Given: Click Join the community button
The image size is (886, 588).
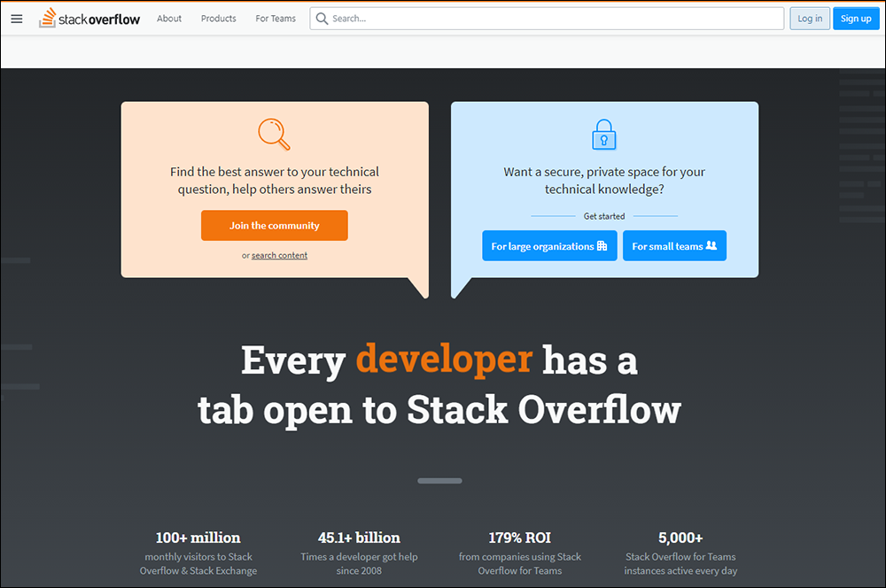Looking at the screenshot, I should click(x=275, y=226).
